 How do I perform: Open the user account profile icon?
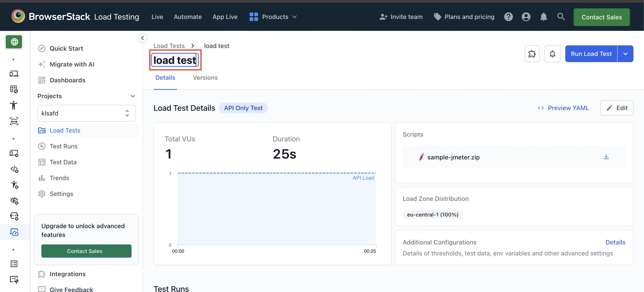tap(526, 17)
